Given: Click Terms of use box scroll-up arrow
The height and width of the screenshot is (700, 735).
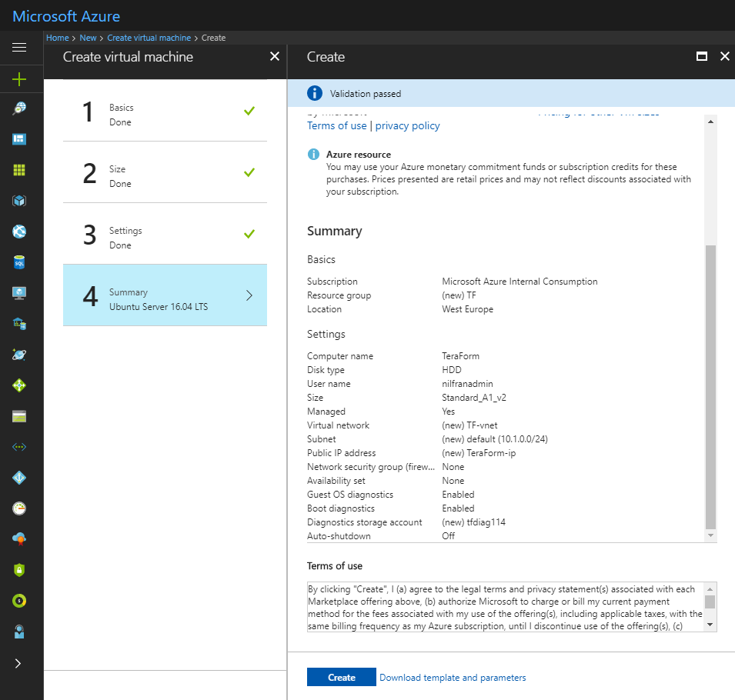Looking at the screenshot, I should coord(710,589).
